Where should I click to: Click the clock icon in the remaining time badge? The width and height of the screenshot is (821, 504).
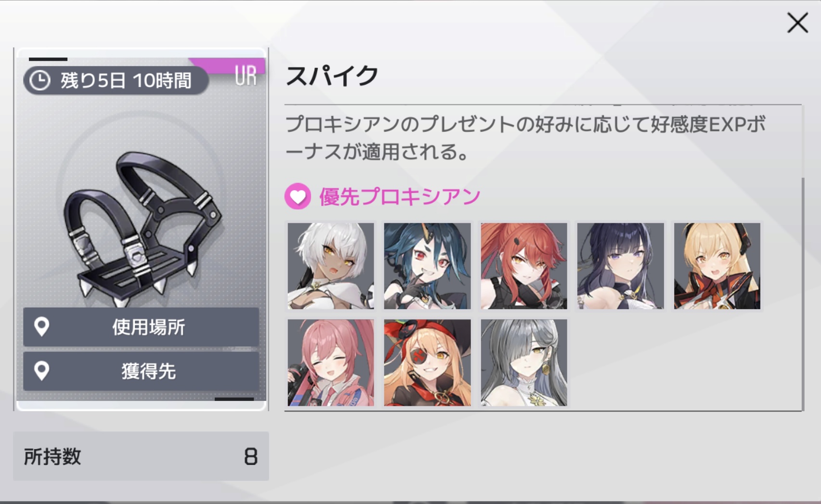[x=39, y=80]
